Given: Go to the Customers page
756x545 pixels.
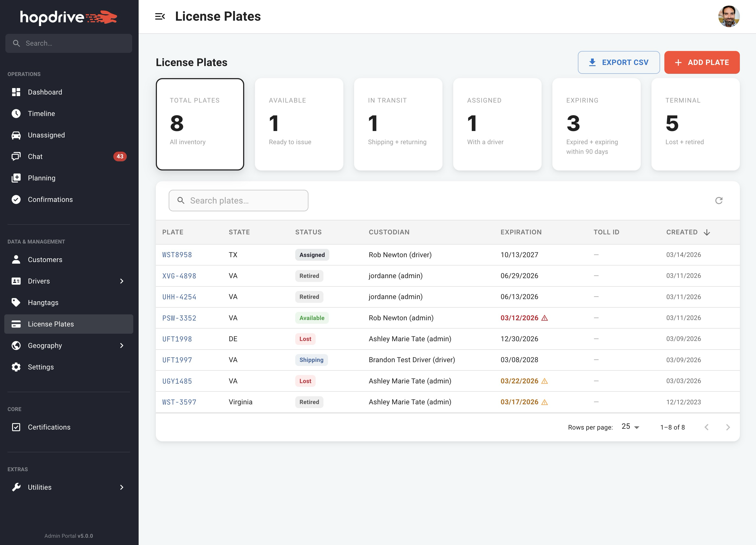Looking at the screenshot, I should [45, 260].
